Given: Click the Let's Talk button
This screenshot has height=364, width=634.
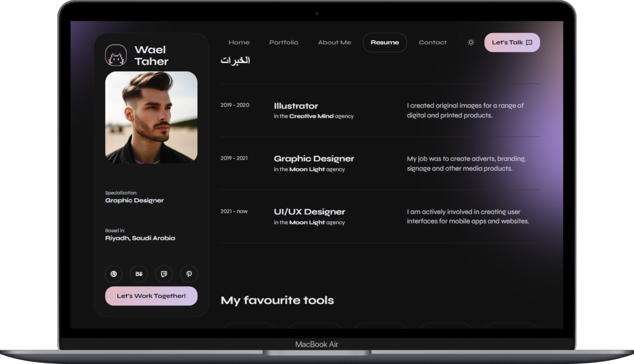Looking at the screenshot, I should (x=512, y=42).
